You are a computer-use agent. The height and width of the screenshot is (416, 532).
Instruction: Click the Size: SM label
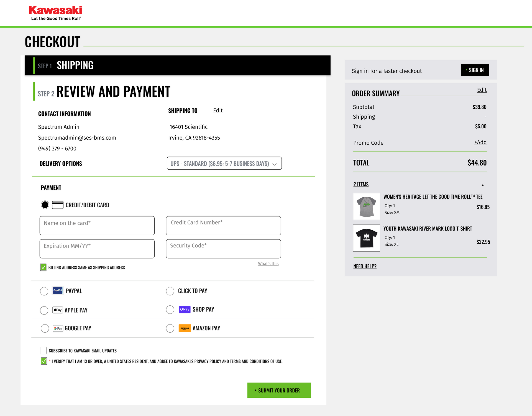(x=392, y=213)
